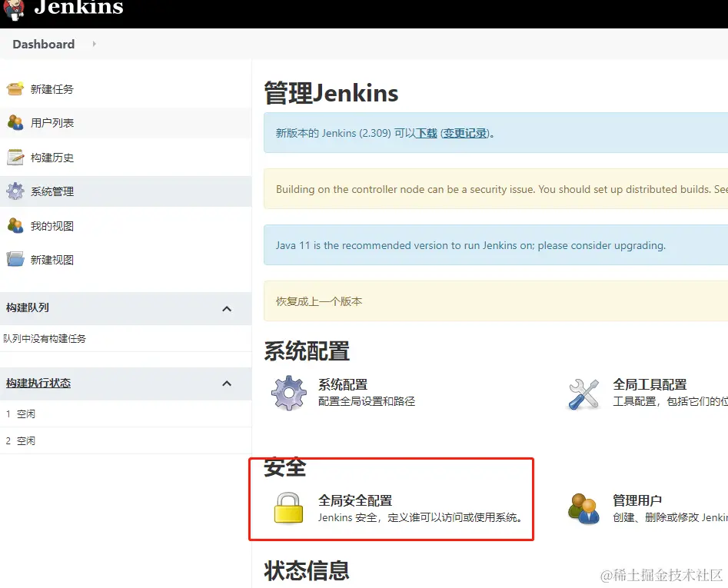
Task: Click the 我的视图 people icon
Action: pyautogui.click(x=15, y=225)
